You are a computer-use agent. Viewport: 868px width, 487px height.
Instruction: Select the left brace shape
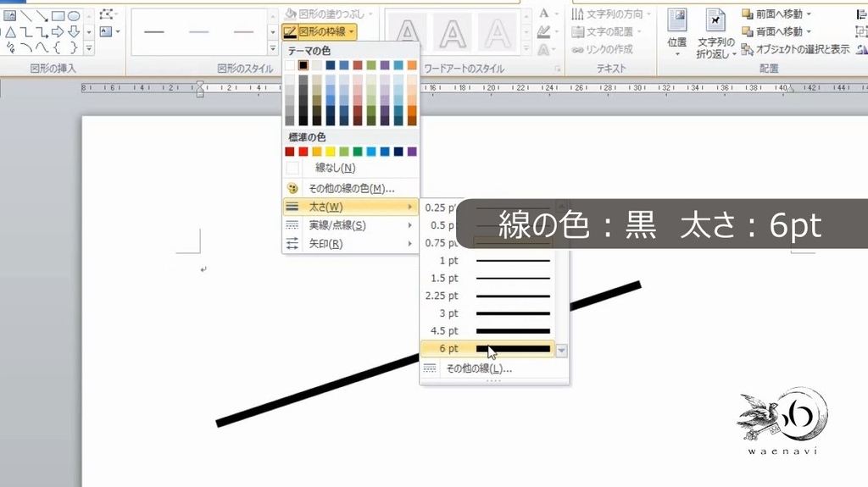[x=58, y=47]
